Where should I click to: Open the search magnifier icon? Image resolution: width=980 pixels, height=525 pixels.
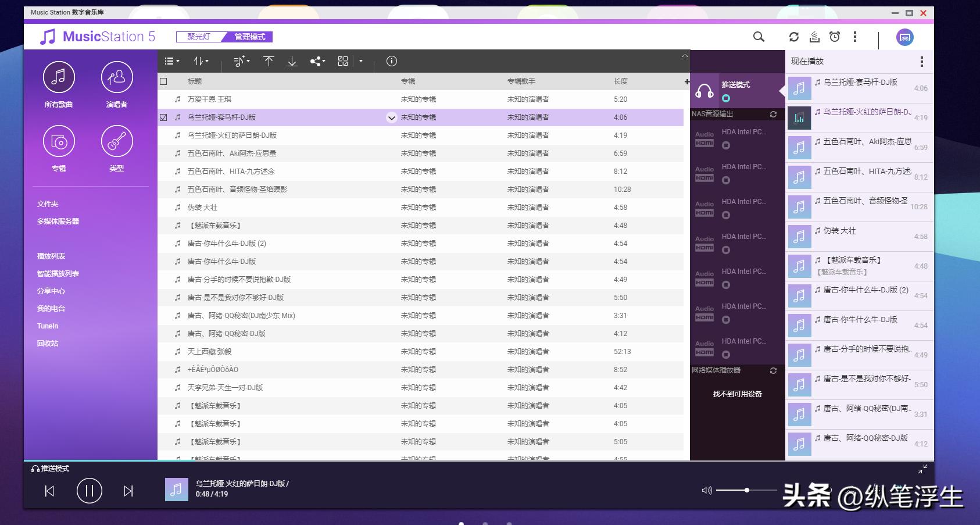click(x=759, y=37)
